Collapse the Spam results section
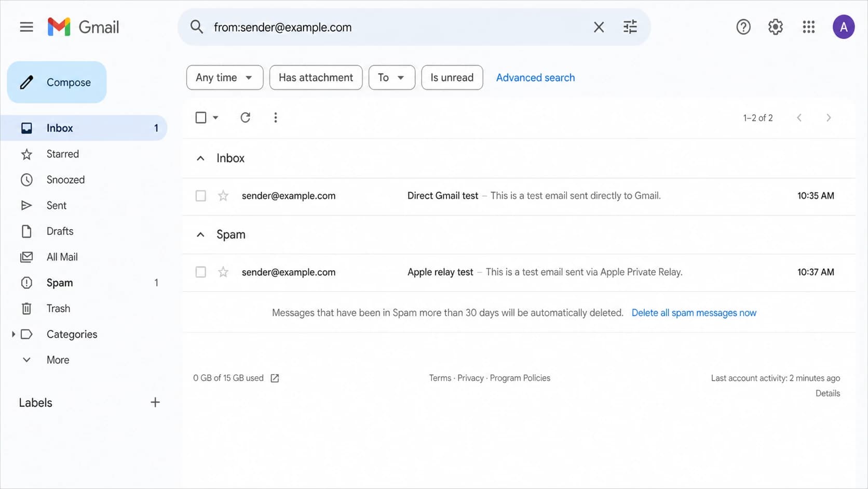This screenshot has width=868, height=489. tap(200, 235)
